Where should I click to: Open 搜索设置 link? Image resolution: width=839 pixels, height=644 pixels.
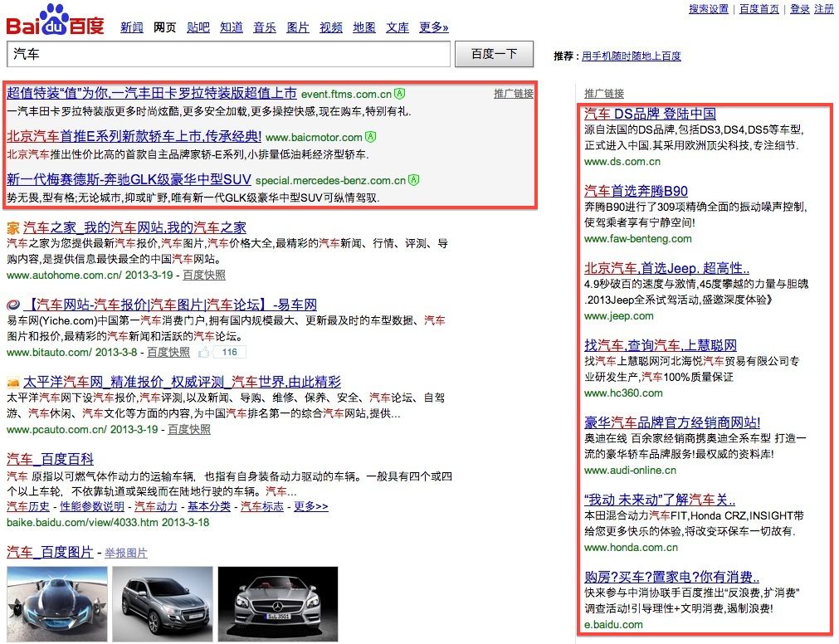pos(709,9)
